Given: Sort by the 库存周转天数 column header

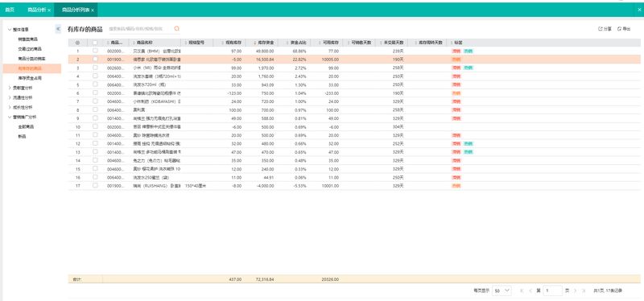Looking at the screenshot, I should (427, 43).
